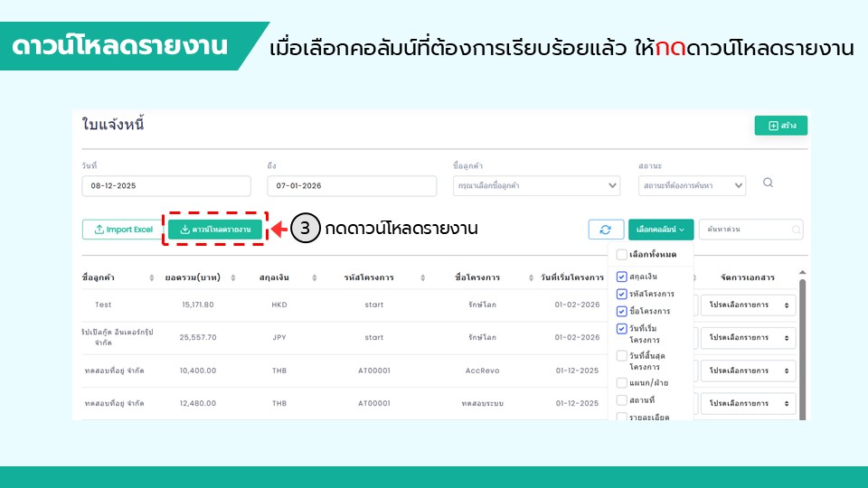Sort by ยอดรวม(บาท) column arrows
Viewport: 868px width, 488px height.
pos(233,277)
